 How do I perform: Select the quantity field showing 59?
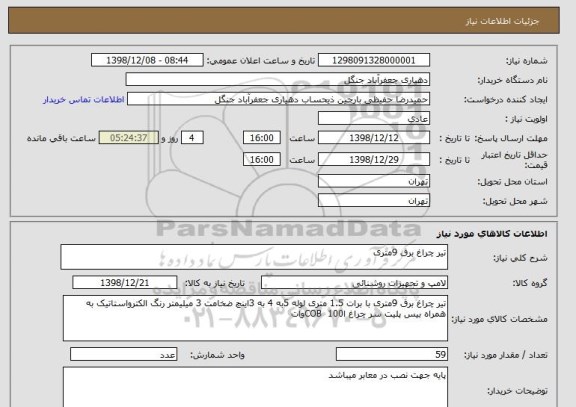(x=392, y=354)
